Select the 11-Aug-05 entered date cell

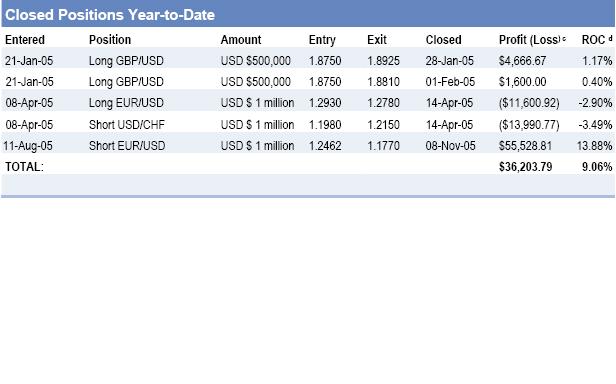[28, 146]
